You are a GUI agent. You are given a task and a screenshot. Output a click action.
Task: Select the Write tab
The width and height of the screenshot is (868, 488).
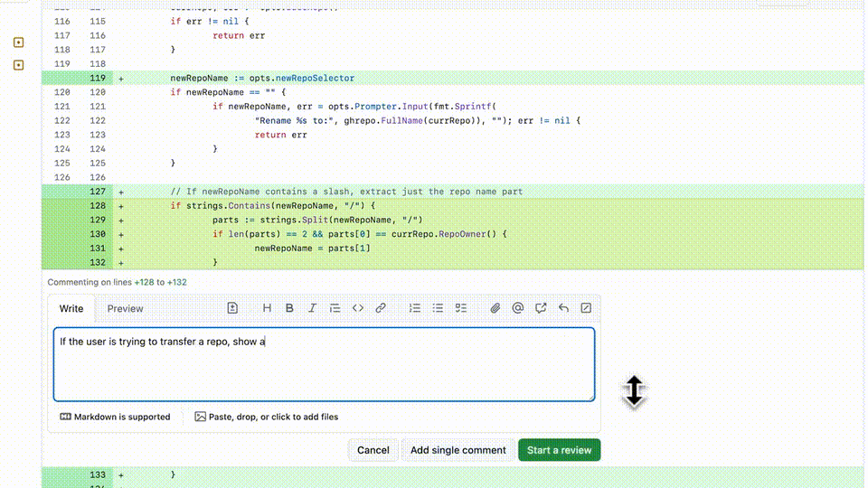(x=71, y=309)
